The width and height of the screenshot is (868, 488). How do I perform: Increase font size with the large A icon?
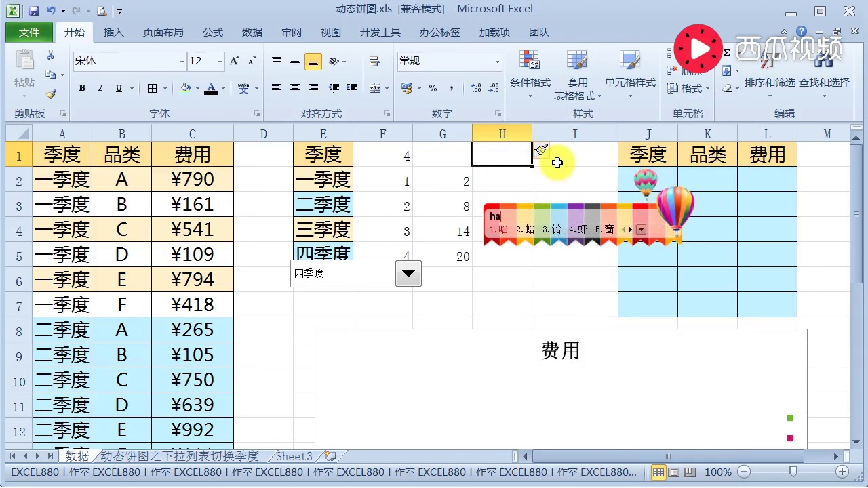tap(235, 61)
